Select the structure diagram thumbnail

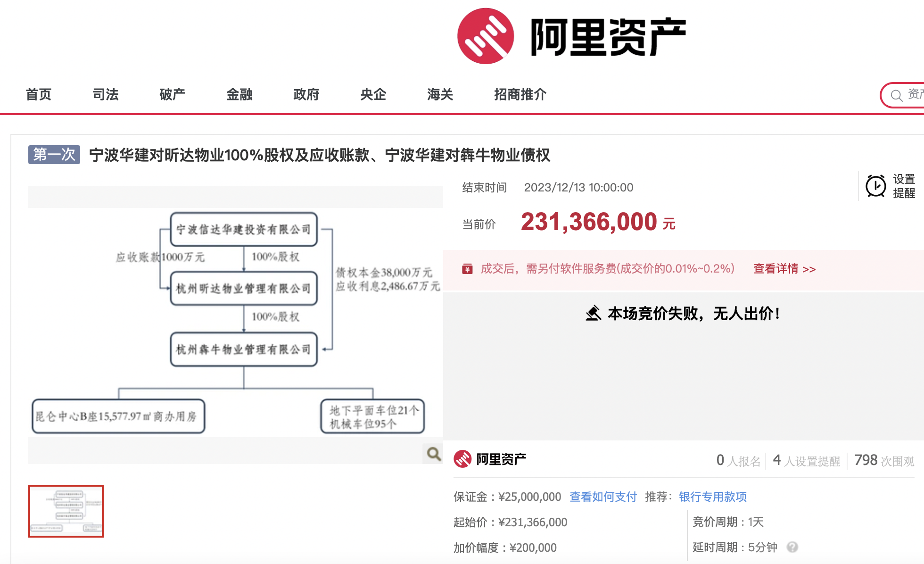66,511
